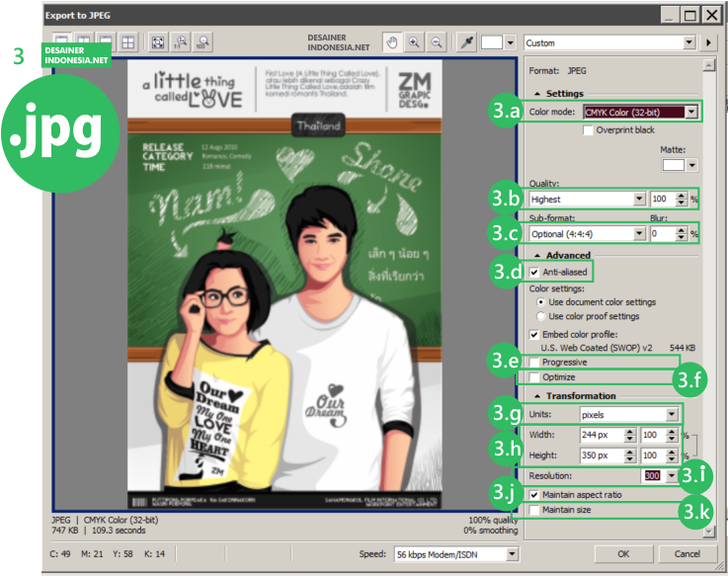Pick the eyedropper tool
This screenshot has width=728, height=576.
pyautogui.click(x=466, y=42)
